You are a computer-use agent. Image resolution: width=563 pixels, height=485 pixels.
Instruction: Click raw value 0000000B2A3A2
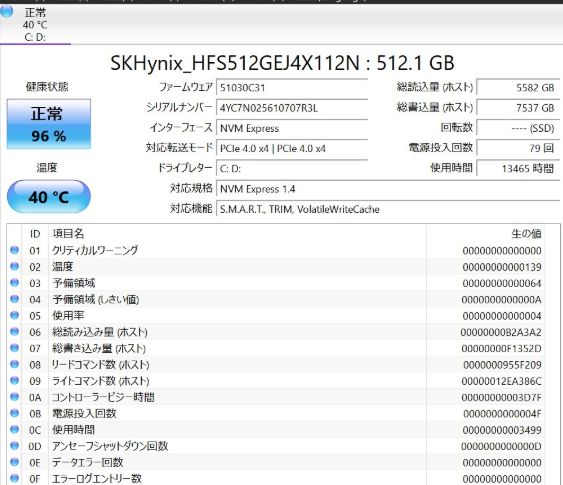coord(501,332)
